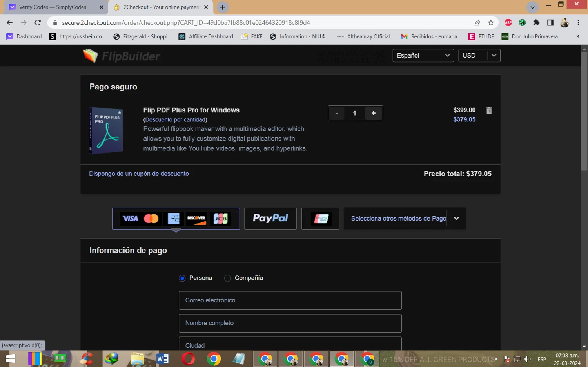Choose credit card payment (Visa, Mastercard)
588x367 pixels.
pos(176,218)
